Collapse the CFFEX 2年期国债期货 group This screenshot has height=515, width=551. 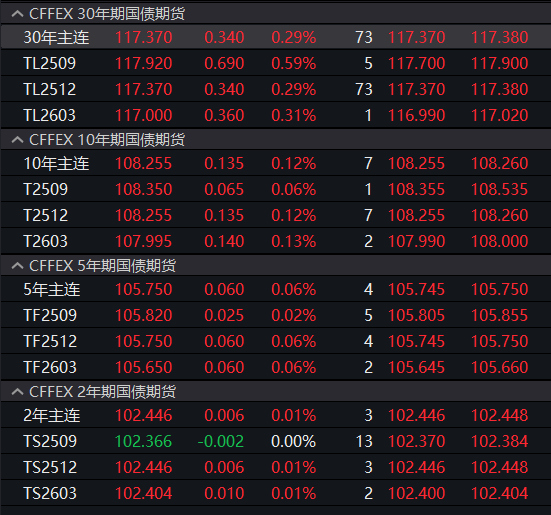(x=17, y=392)
